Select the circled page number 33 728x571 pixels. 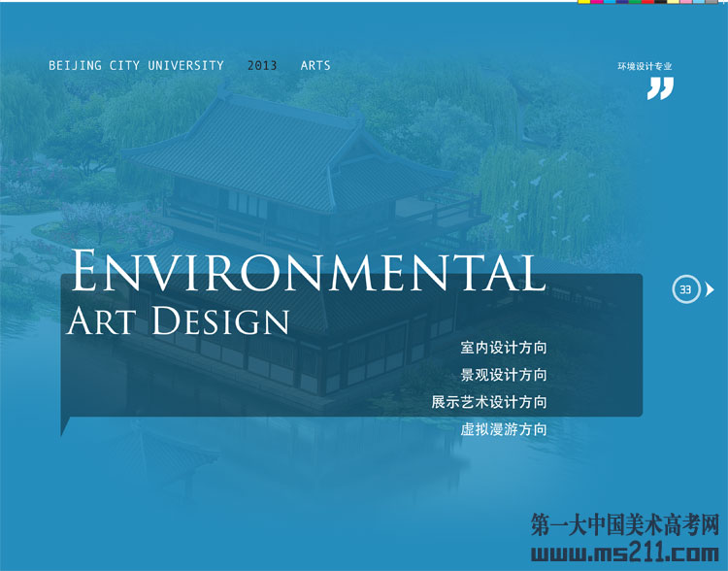685,289
